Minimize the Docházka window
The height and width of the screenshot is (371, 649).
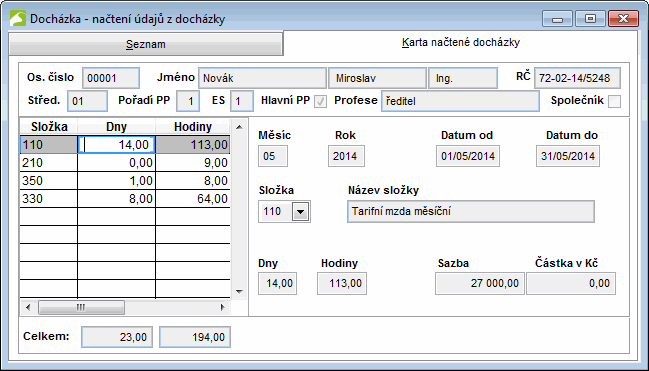coord(558,19)
